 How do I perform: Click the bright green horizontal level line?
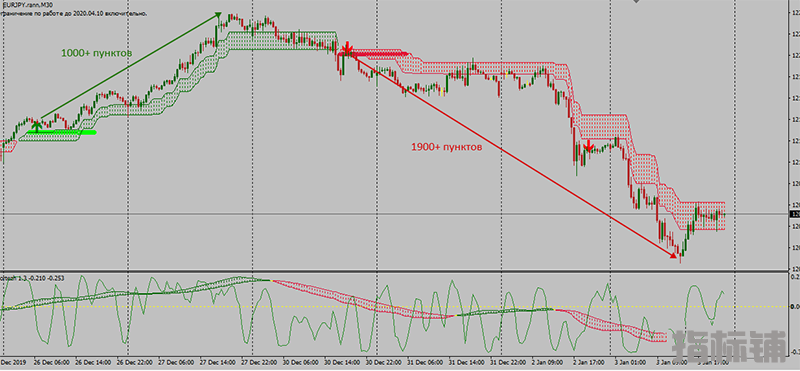tap(61, 133)
